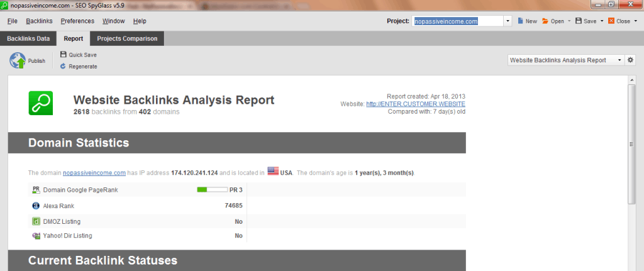
Task: Click the IP address 174.120.241.124
Action: (194, 173)
